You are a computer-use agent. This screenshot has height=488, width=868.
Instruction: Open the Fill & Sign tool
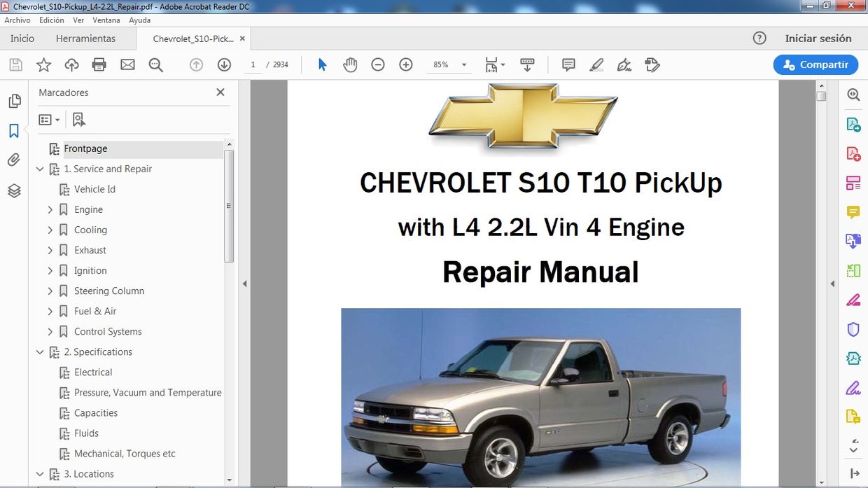point(624,64)
